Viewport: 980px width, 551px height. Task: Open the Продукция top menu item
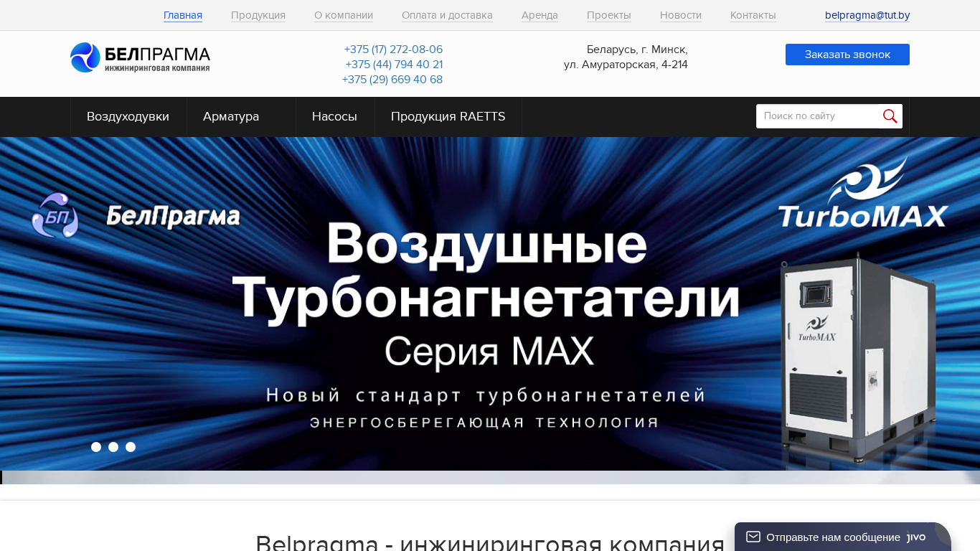coord(258,15)
